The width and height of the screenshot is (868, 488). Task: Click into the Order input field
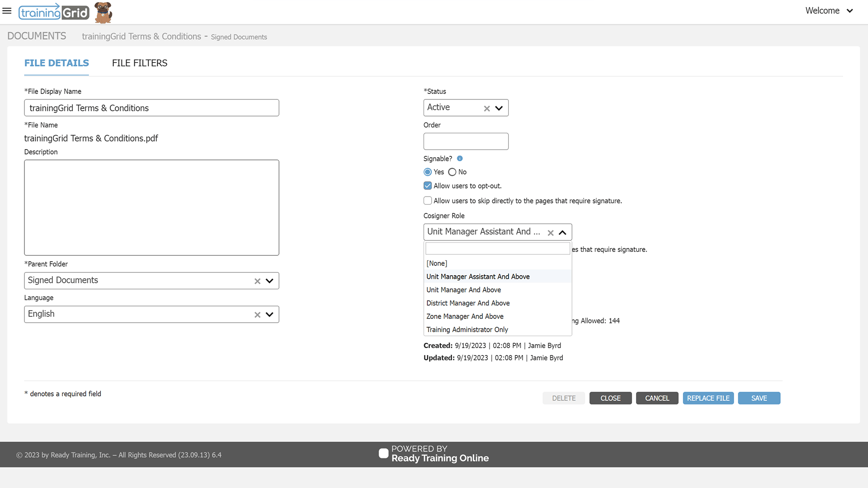point(466,141)
